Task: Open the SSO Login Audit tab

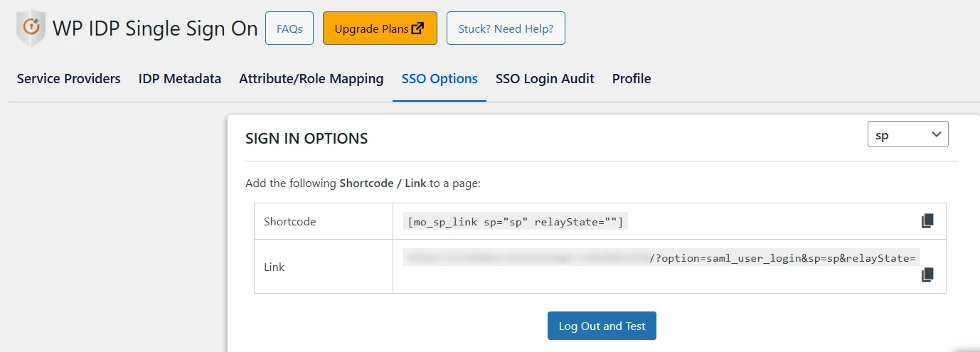Action: (545, 79)
